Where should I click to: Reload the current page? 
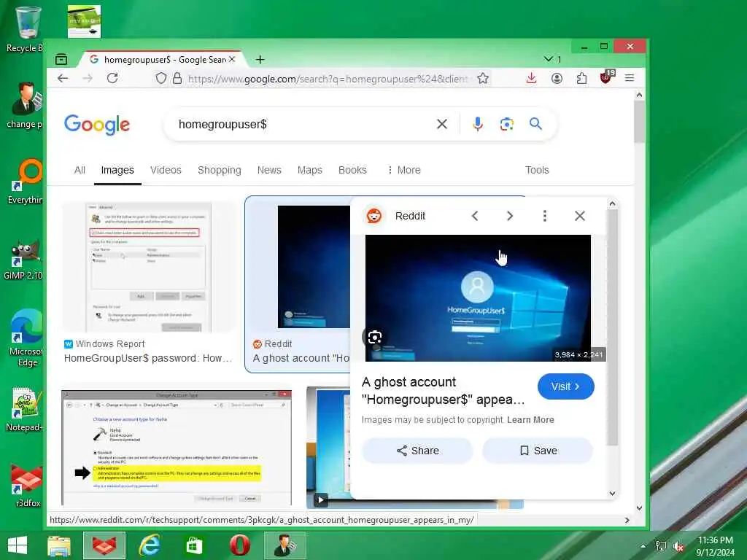pos(112,78)
